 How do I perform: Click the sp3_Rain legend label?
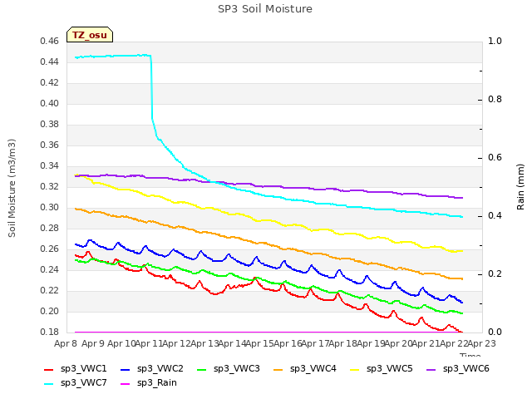(x=157, y=383)
